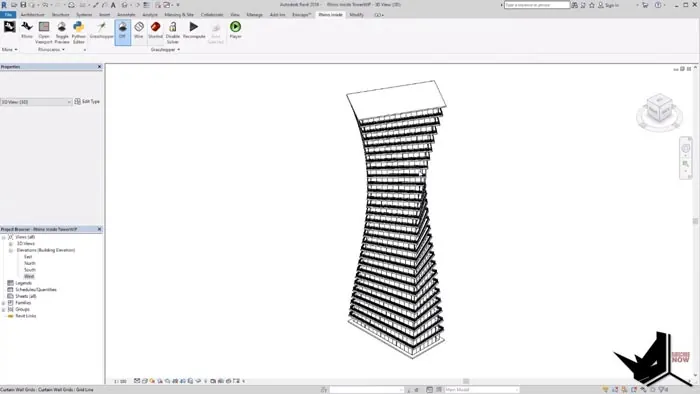Expand the Families tree node
This screenshot has width=700, height=394.
(x=4, y=303)
